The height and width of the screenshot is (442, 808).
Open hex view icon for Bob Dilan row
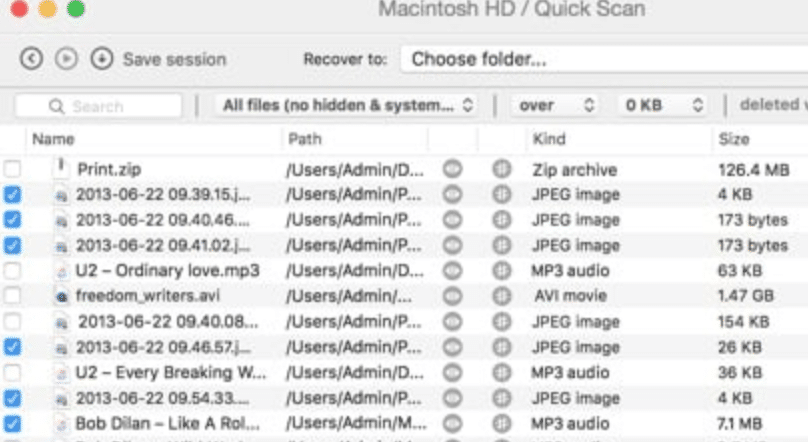(501, 423)
